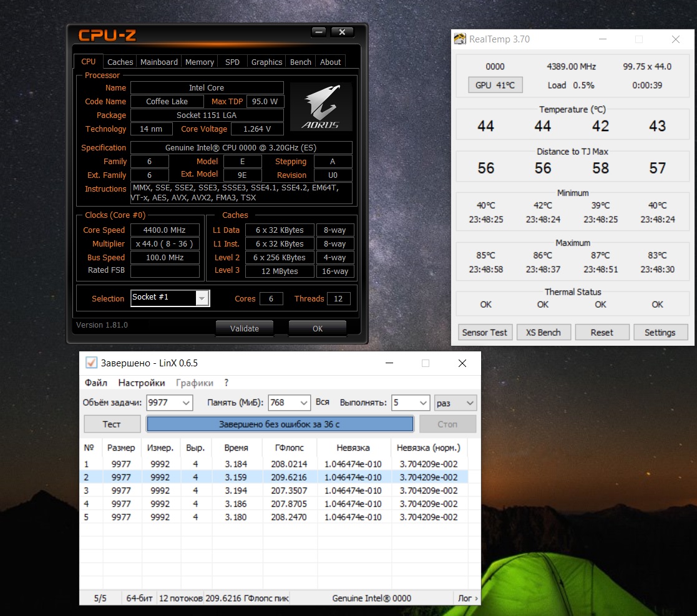Click the Core Speed 4400.0 MHz field

165,230
